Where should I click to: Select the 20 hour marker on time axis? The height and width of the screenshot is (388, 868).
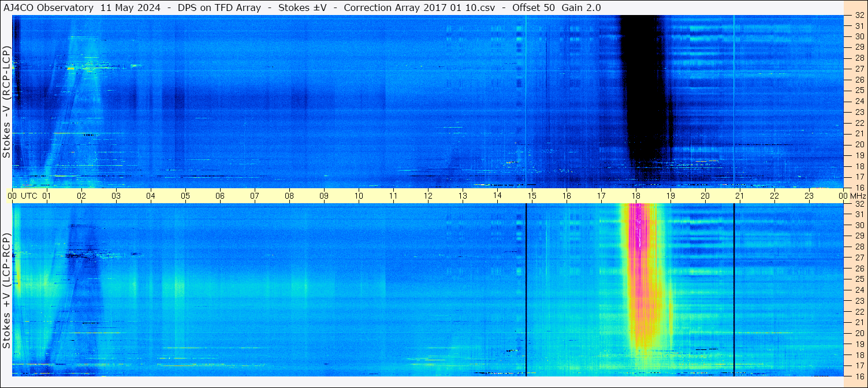pos(705,196)
